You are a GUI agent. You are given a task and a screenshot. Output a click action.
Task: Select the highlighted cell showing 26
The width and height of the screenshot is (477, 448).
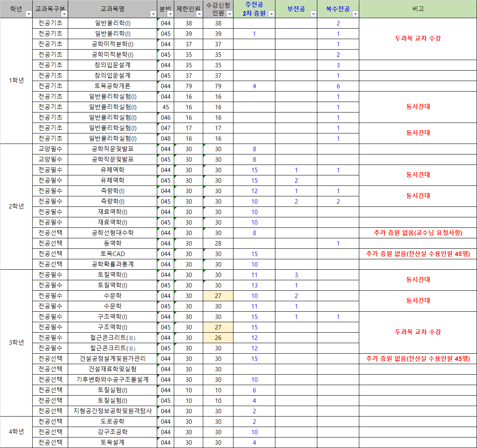(x=218, y=338)
